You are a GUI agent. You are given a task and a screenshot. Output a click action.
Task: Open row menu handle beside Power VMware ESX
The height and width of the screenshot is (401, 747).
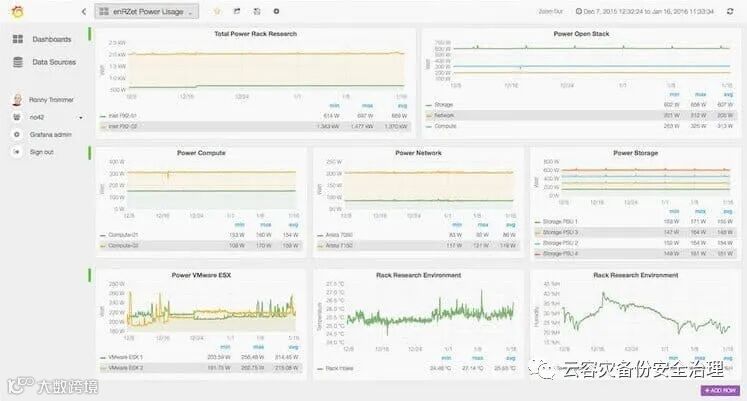(90, 275)
